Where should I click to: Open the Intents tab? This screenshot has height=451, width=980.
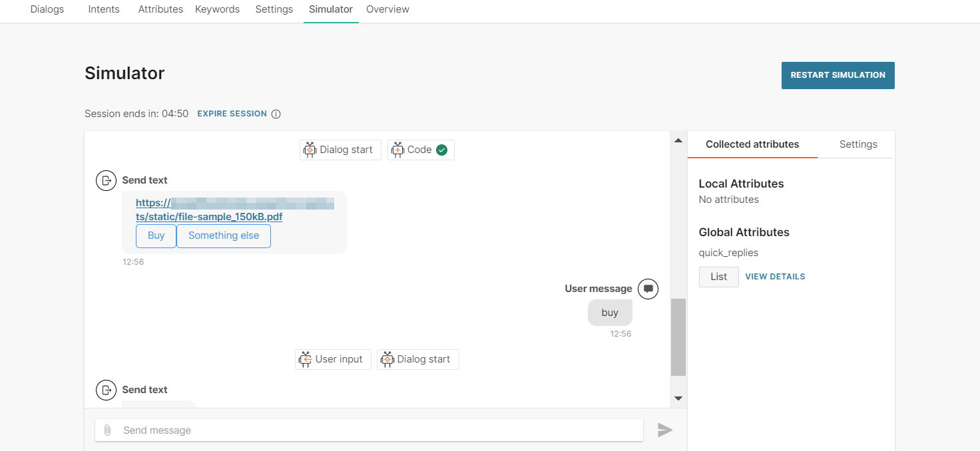(104, 9)
